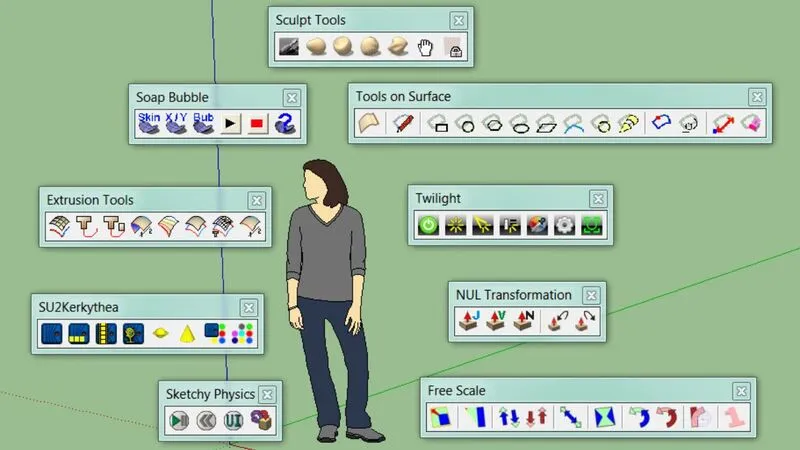Click the clockwise rotate icon in NUL Transformation
The height and width of the screenshot is (450, 800).
(x=585, y=321)
